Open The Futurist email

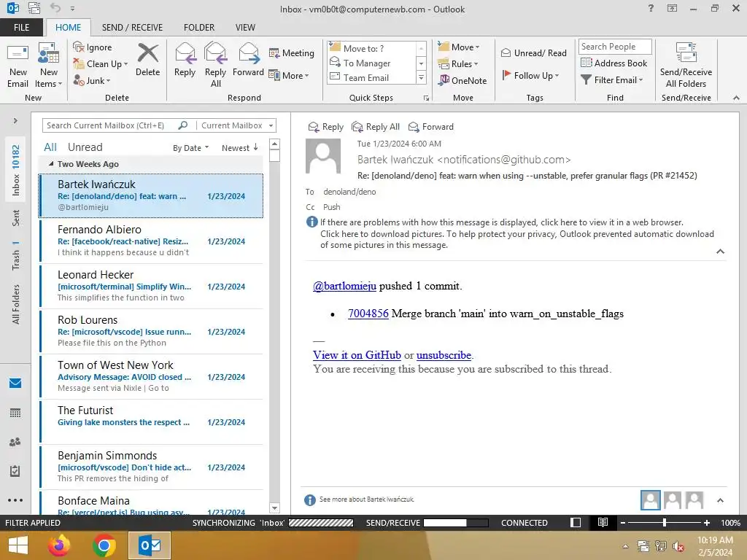coord(152,421)
